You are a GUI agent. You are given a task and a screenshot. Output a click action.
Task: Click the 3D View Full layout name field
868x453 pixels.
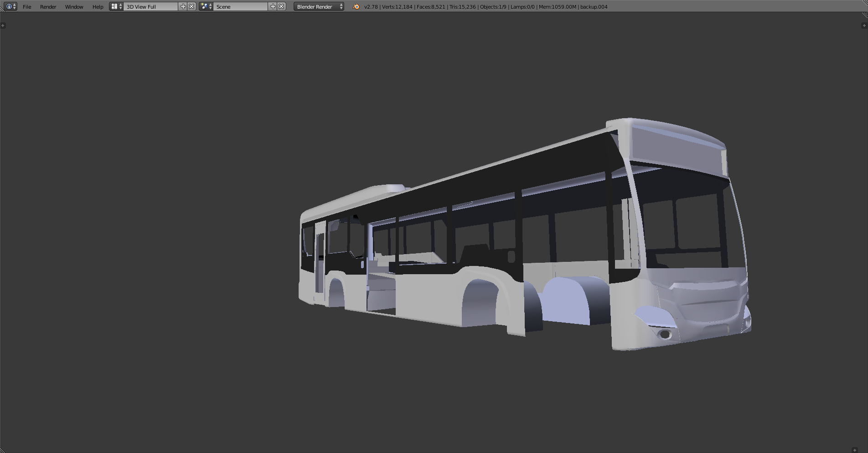150,7
